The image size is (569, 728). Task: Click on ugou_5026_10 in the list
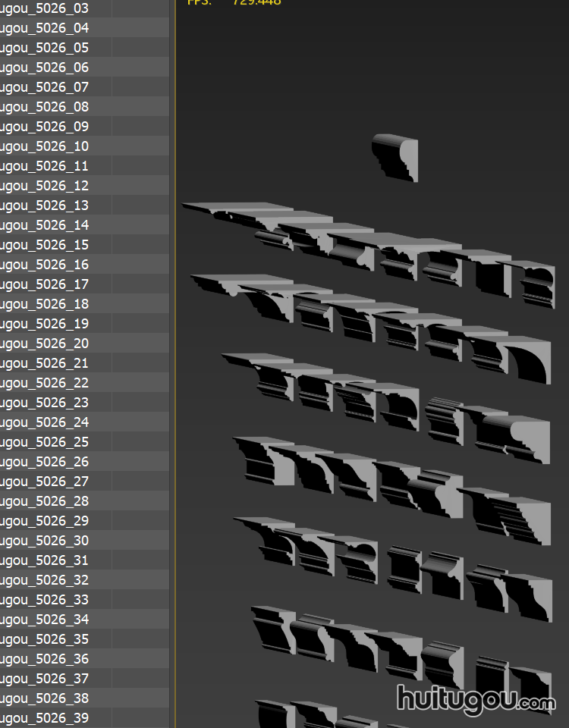tap(84, 146)
